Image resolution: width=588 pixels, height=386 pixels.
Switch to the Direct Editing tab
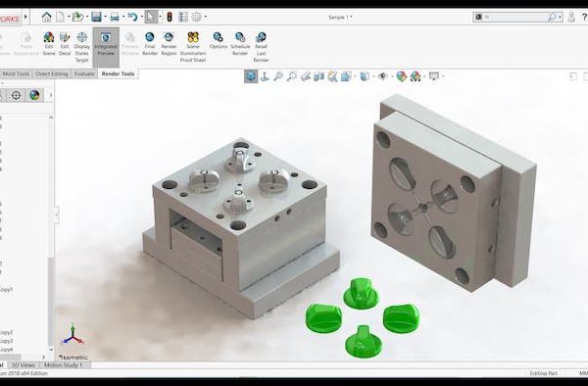52,73
